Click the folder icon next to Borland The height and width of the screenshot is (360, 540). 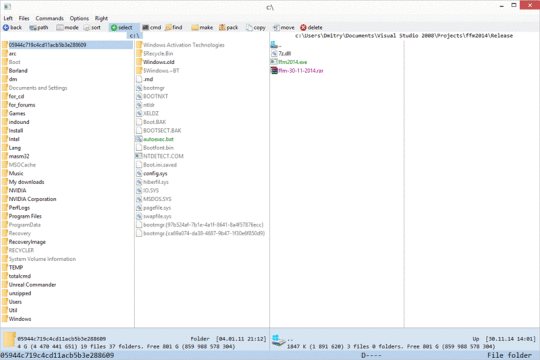(x=5, y=71)
